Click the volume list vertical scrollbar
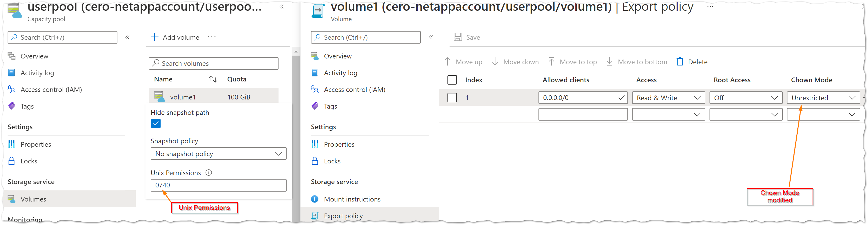The image size is (868, 225). click(x=296, y=134)
